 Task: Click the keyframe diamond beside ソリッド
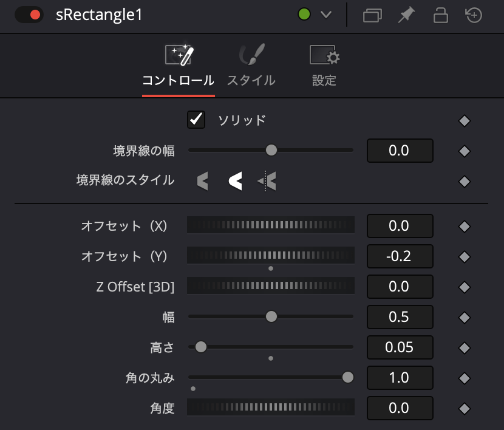(464, 120)
